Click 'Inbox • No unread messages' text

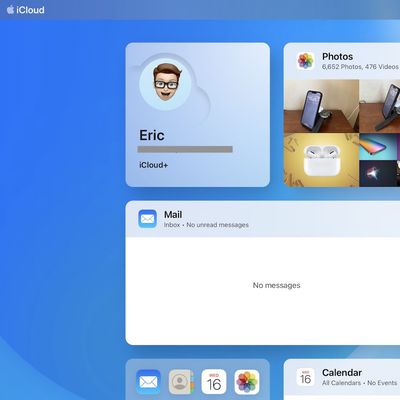[x=206, y=225]
